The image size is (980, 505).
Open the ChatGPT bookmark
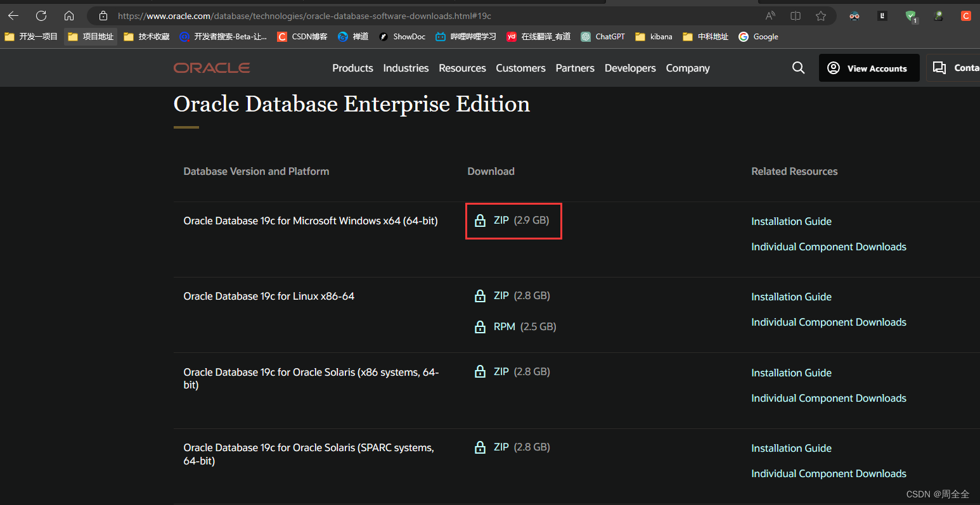[603, 37]
